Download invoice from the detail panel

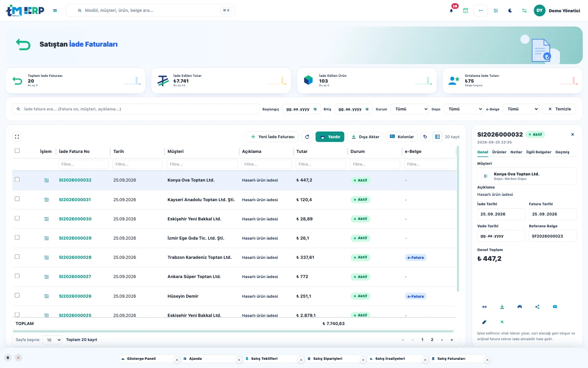[502, 307]
